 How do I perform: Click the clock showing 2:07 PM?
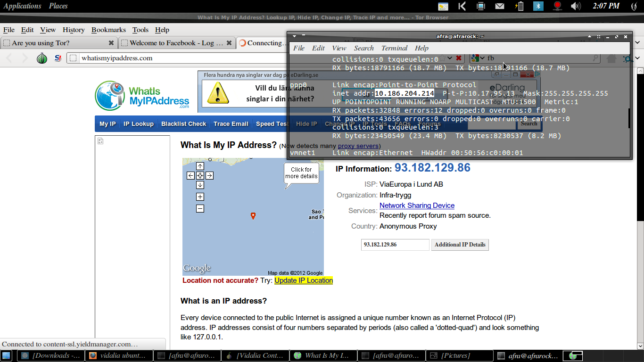click(x=606, y=6)
